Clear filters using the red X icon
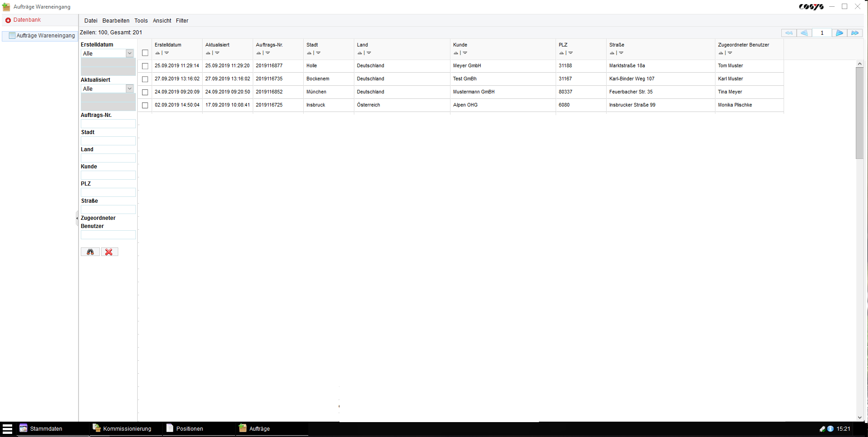The height and width of the screenshot is (437, 868). click(109, 252)
